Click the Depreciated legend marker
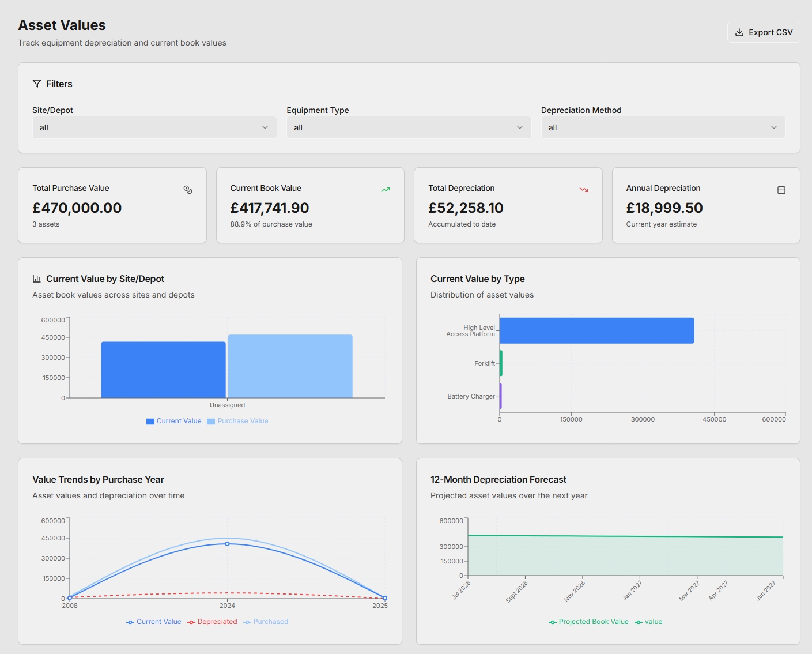 click(x=191, y=622)
